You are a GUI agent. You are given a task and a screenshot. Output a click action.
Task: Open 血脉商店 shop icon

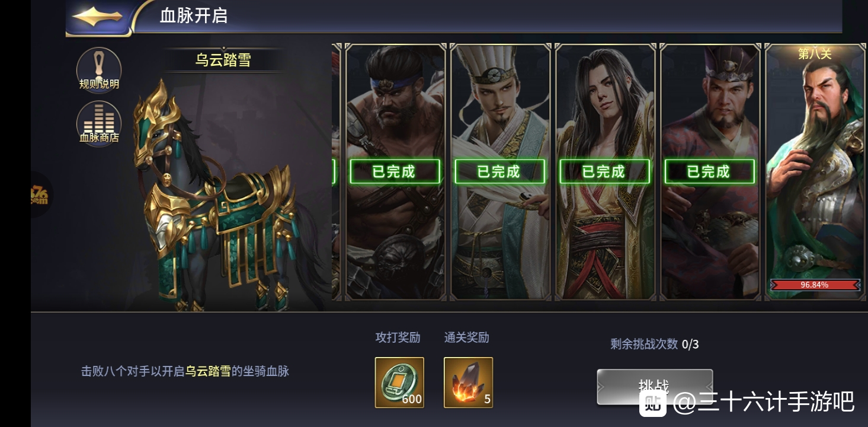tap(99, 123)
